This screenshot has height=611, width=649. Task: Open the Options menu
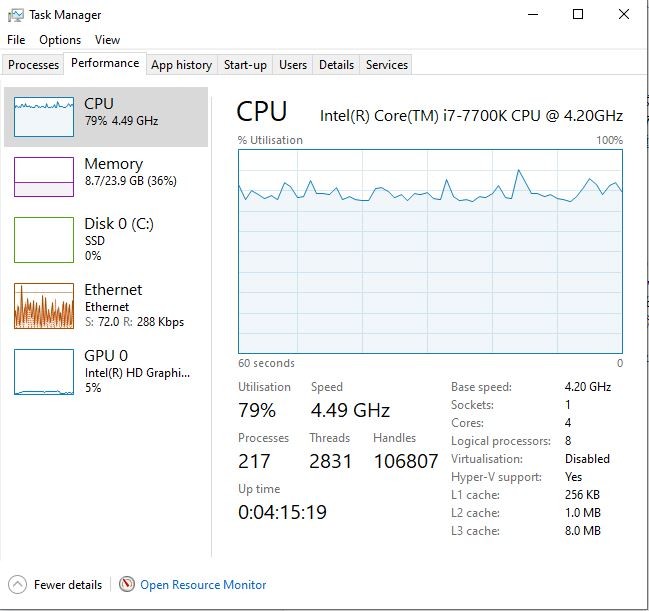[x=60, y=40]
